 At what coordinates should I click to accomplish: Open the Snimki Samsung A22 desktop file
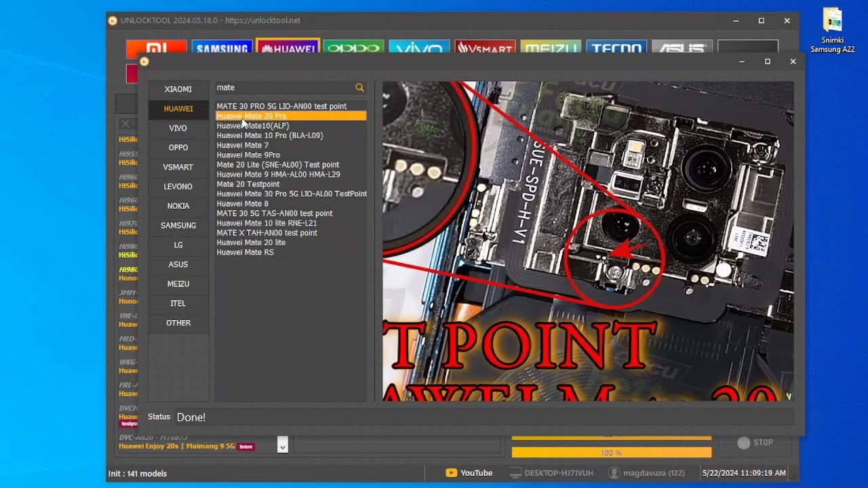click(832, 31)
